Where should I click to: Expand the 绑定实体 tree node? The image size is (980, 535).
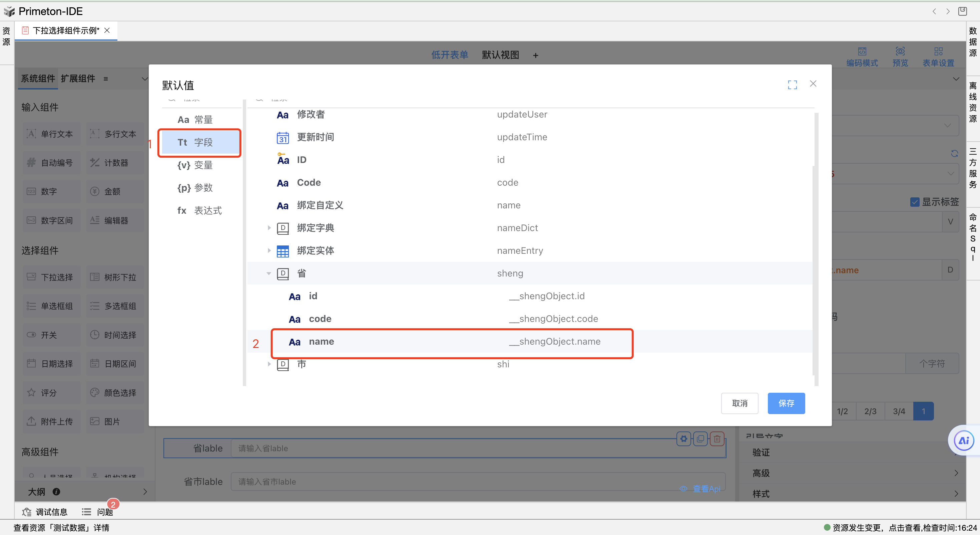(x=269, y=250)
